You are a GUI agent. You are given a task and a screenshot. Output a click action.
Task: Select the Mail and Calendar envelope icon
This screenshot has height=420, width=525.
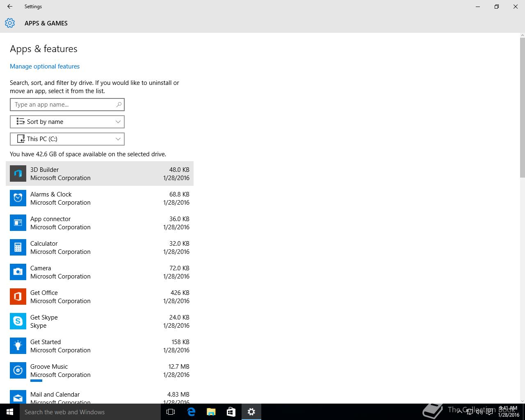(x=18, y=397)
